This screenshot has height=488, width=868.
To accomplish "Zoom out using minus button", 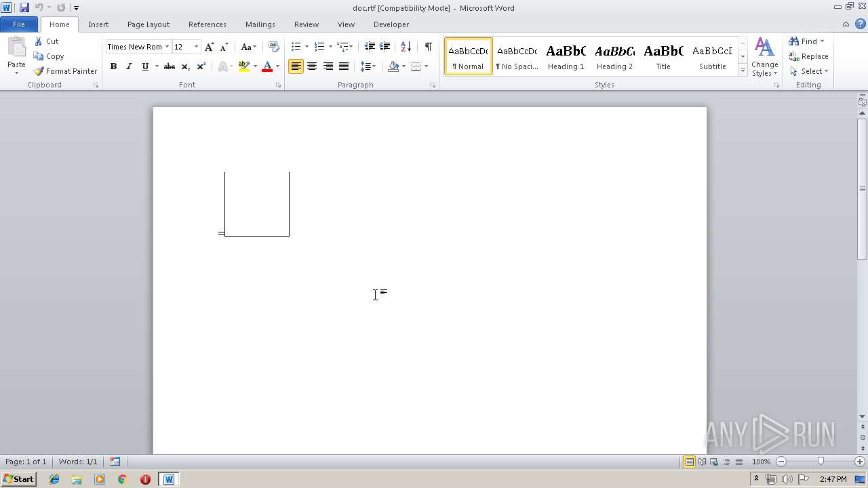I will (x=781, y=462).
